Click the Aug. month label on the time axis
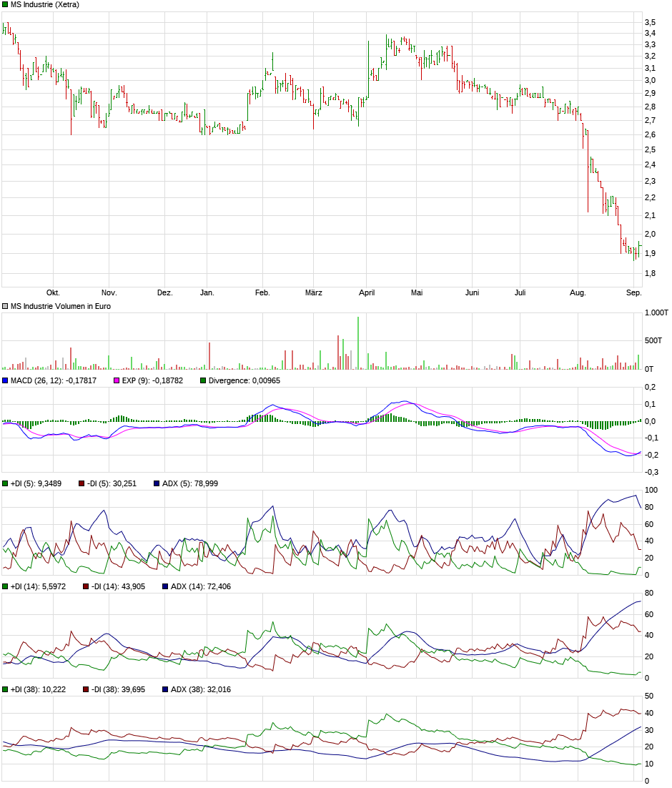The image size is (672, 788). click(x=577, y=292)
